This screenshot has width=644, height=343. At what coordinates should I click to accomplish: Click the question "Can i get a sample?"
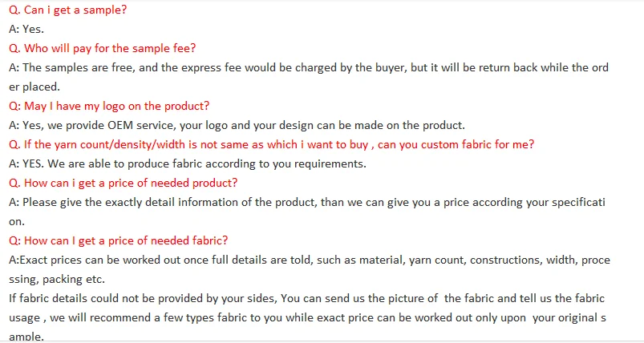[x=67, y=10]
